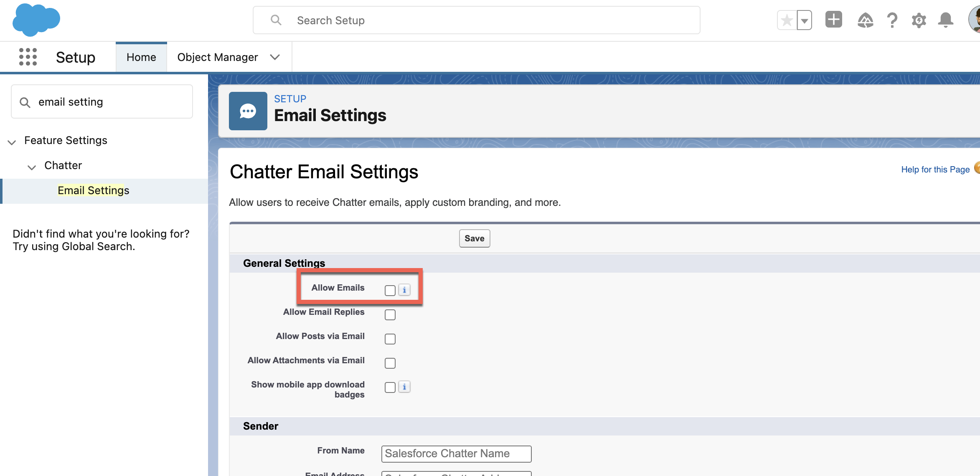Open the App Launcher dots grid

[x=28, y=57]
